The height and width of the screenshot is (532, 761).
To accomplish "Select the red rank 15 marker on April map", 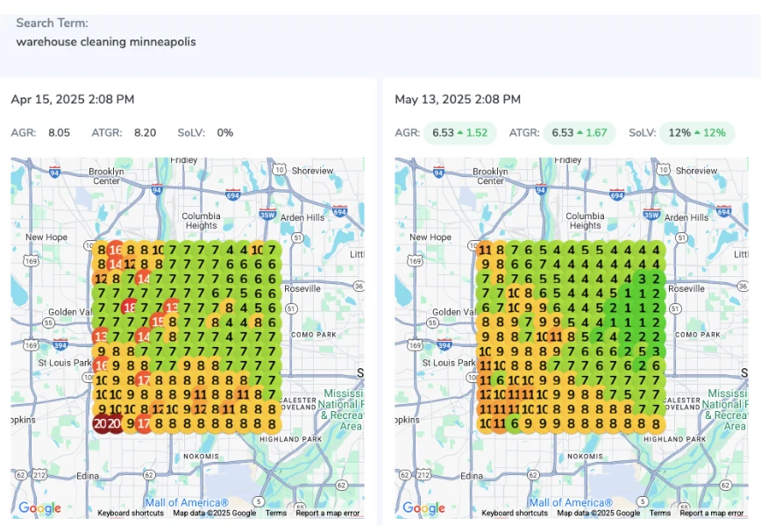I will click(158, 322).
